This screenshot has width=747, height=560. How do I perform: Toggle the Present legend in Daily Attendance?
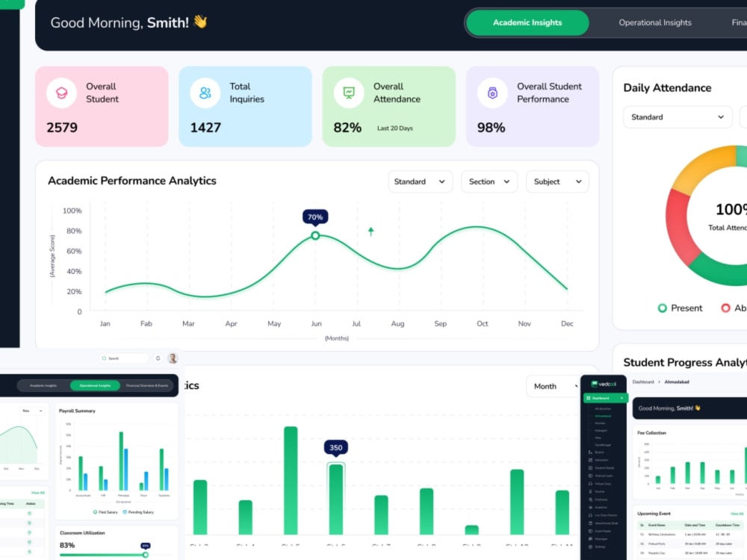pyautogui.click(x=681, y=308)
